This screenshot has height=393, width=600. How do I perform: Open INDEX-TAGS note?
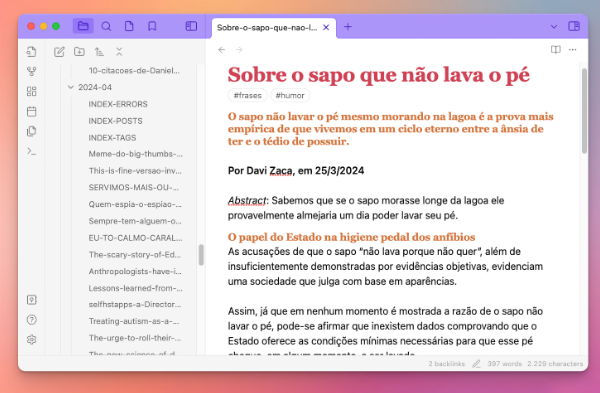click(112, 138)
